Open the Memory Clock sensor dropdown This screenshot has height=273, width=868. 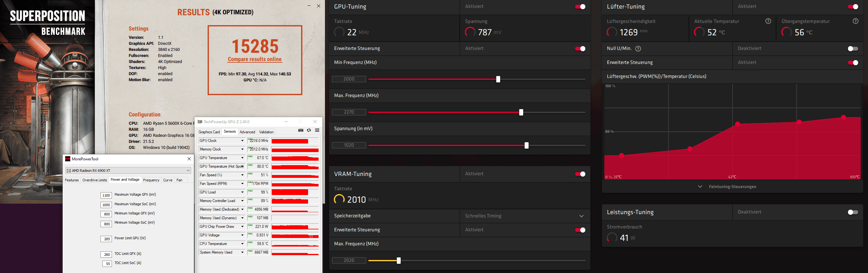242,149
